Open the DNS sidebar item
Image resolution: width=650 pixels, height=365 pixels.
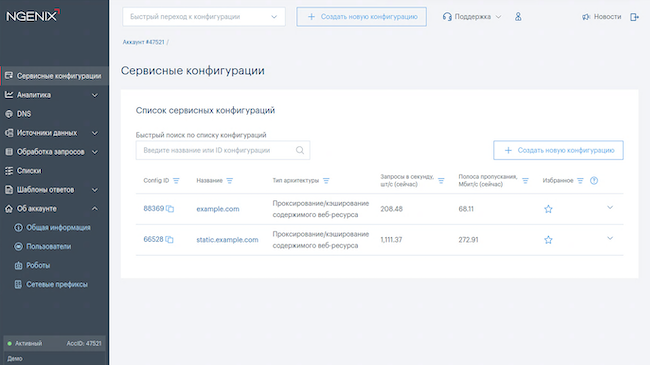point(24,114)
